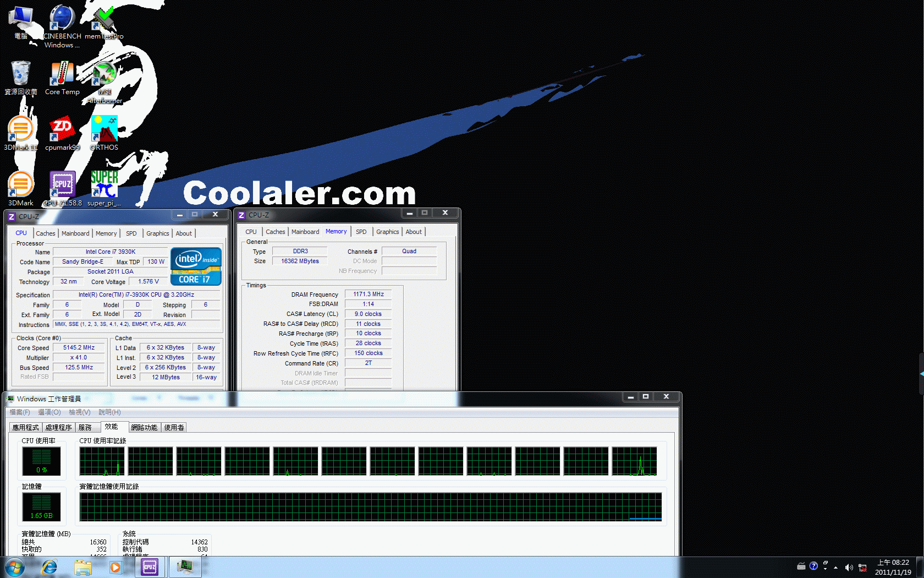
Task: Click the core voltage value '1.576 V'
Action: [148, 281]
